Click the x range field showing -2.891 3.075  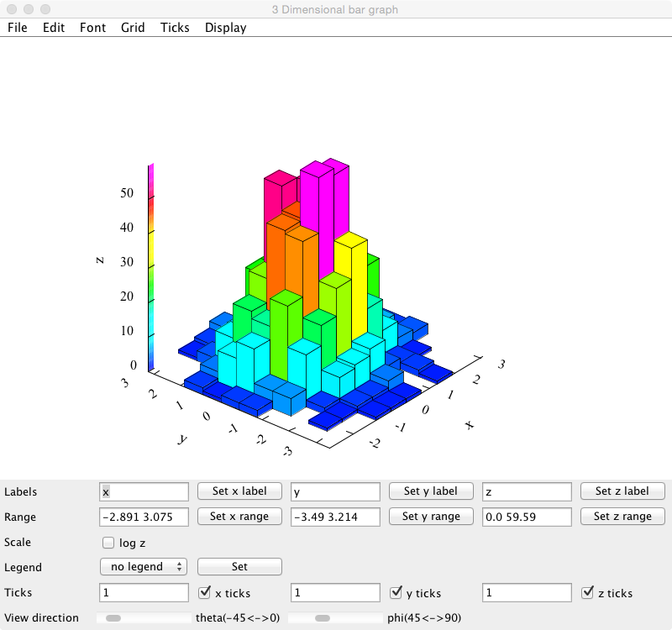tap(144, 517)
